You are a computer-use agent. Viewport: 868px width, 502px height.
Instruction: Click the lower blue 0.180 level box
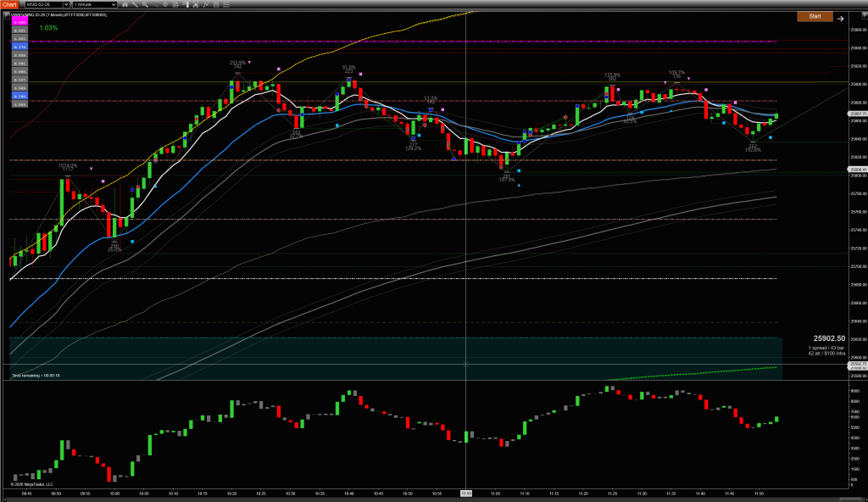(19, 95)
